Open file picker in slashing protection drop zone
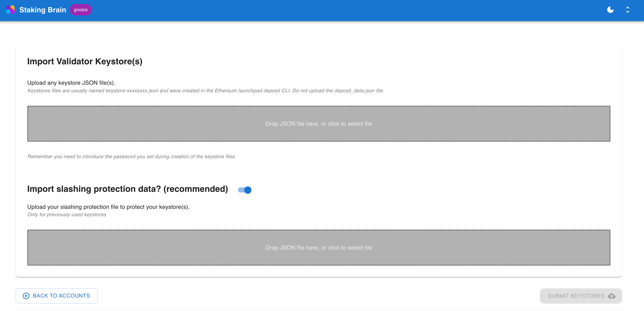The height and width of the screenshot is (311, 644). point(319,248)
